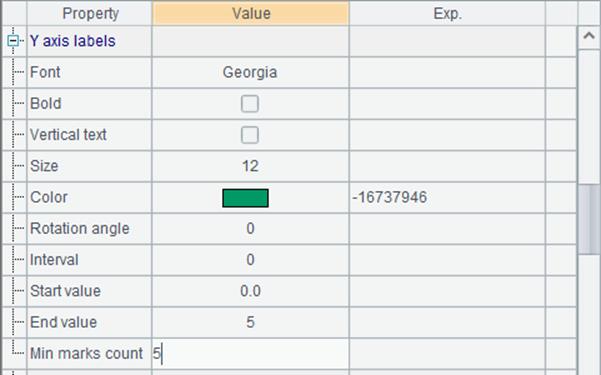The width and height of the screenshot is (601, 375).
Task: Click the Min marks count input field
Action: point(250,354)
